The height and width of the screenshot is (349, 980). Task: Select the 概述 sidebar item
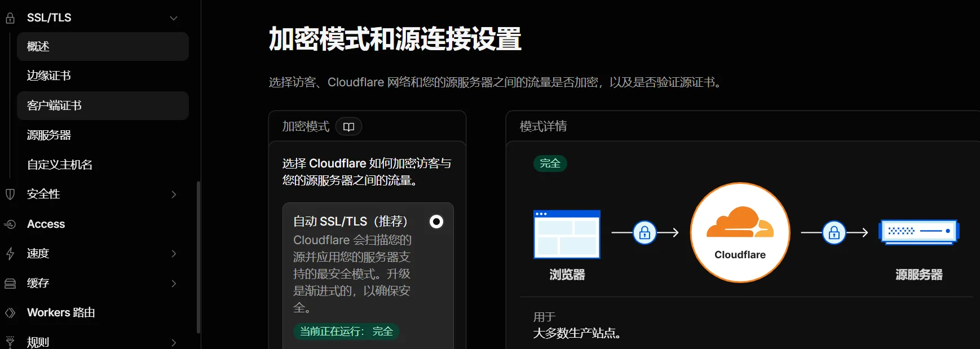103,46
